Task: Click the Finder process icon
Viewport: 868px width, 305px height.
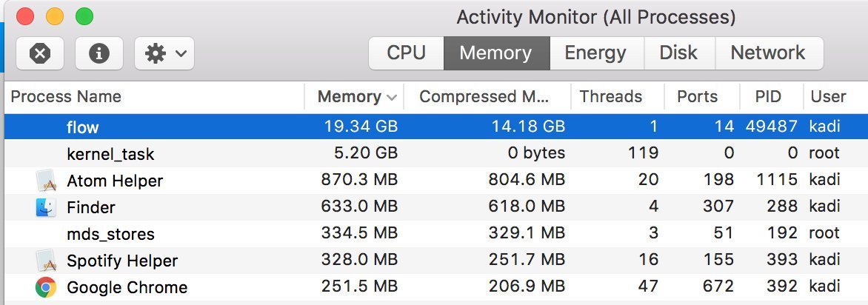Action: (46, 207)
